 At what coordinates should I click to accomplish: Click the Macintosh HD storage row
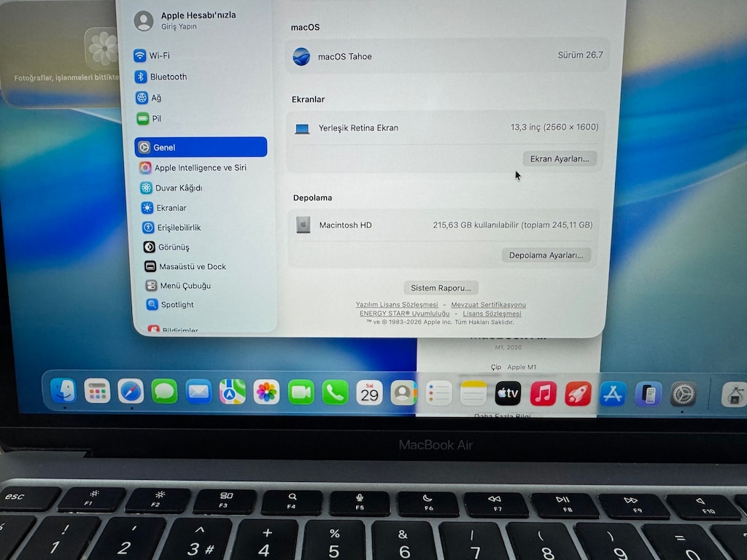coord(443,225)
